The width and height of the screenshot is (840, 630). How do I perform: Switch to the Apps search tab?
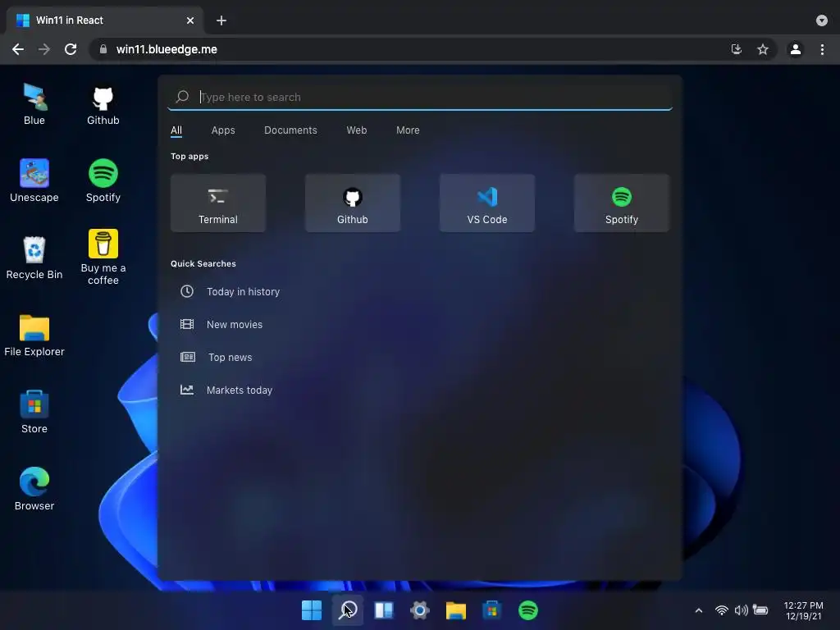point(223,130)
